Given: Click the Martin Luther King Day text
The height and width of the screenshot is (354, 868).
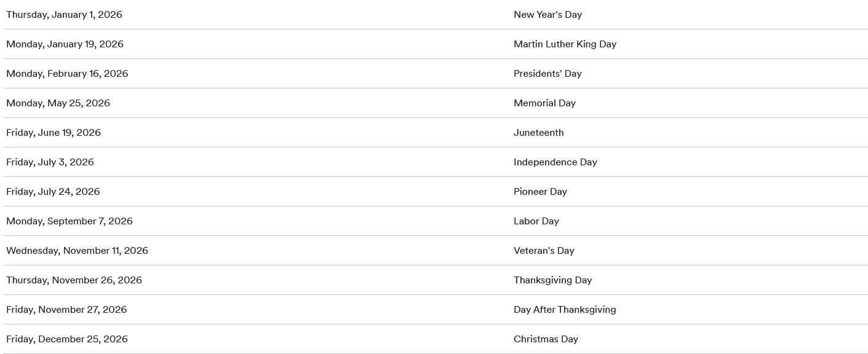Looking at the screenshot, I should pos(565,44).
